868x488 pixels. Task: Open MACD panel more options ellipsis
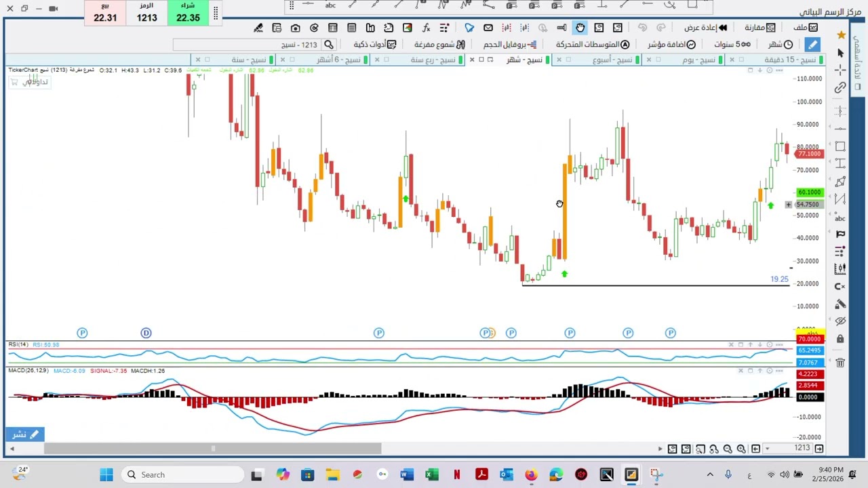coord(778,371)
